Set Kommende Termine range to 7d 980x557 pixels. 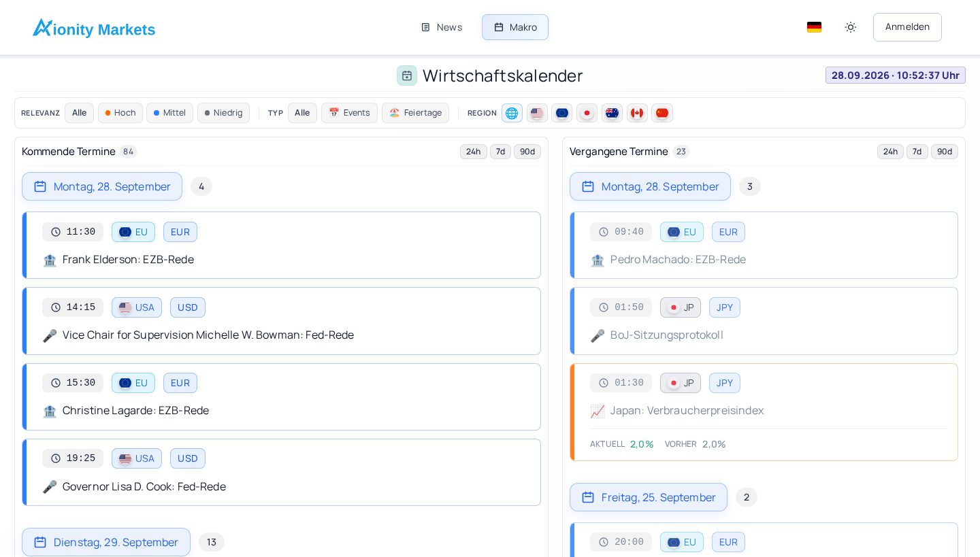click(500, 152)
